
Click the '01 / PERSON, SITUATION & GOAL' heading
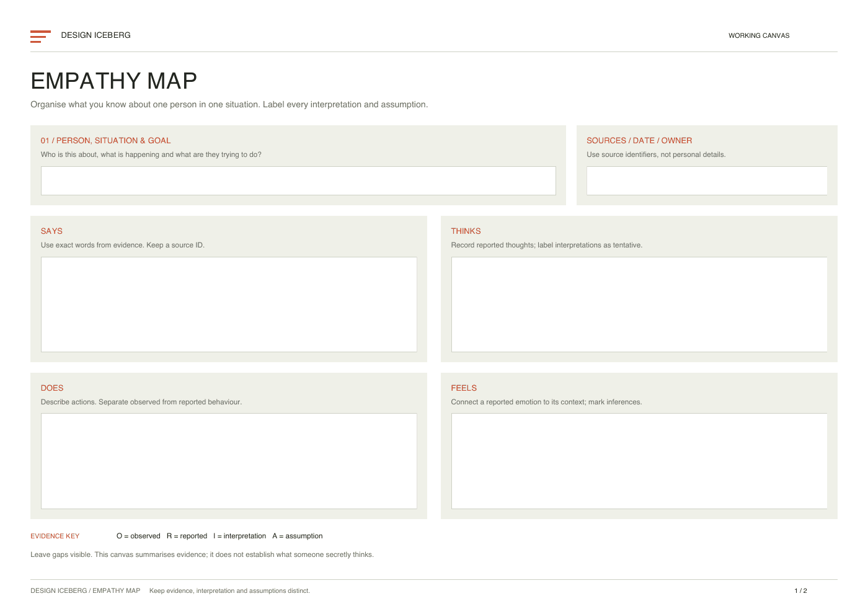(x=105, y=141)
